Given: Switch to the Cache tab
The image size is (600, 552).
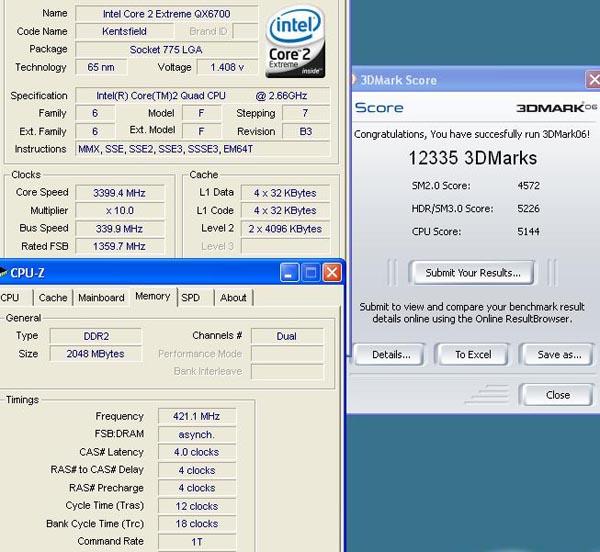Looking at the screenshot, I should tap(53, 298).
